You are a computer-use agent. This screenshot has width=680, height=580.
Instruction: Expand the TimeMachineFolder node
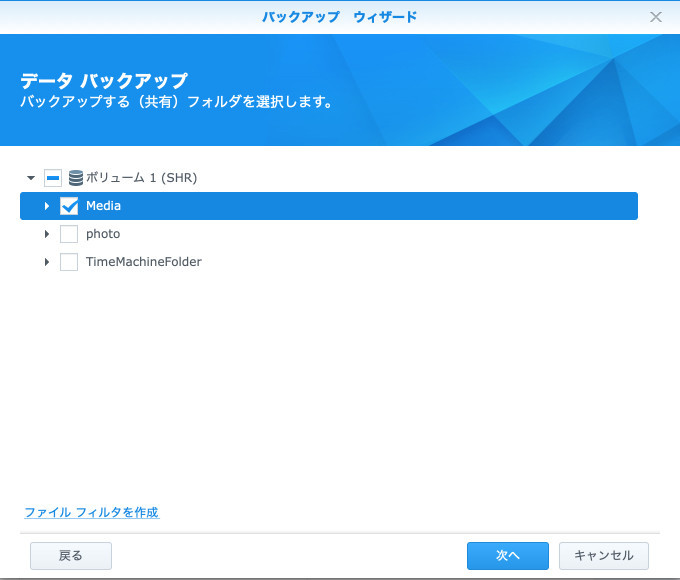[47, 262]
